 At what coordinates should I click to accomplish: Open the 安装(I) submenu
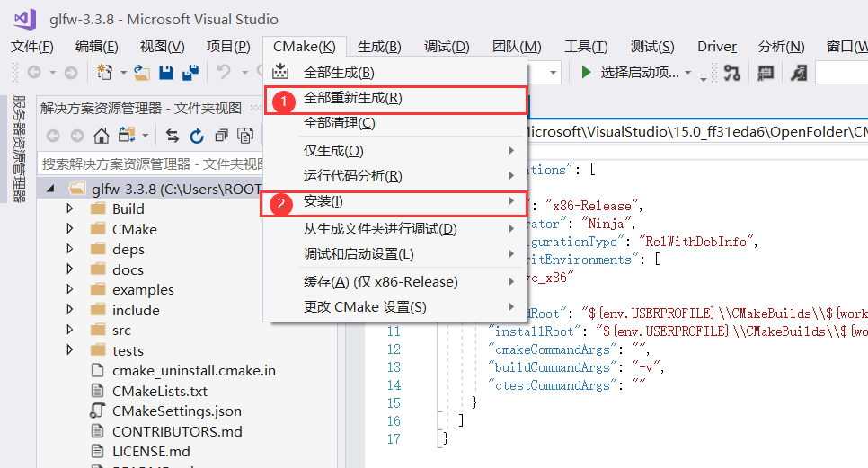pos(323,200)
